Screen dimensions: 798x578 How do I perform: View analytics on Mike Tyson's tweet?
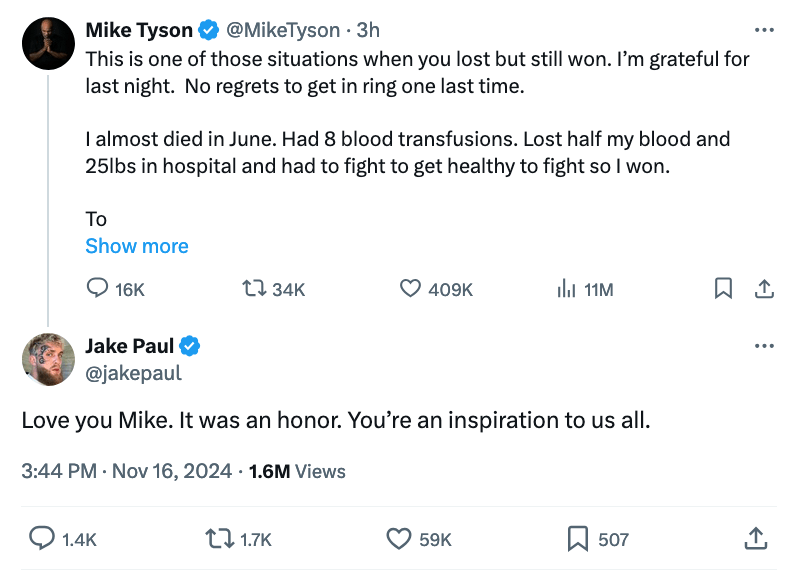566,289
